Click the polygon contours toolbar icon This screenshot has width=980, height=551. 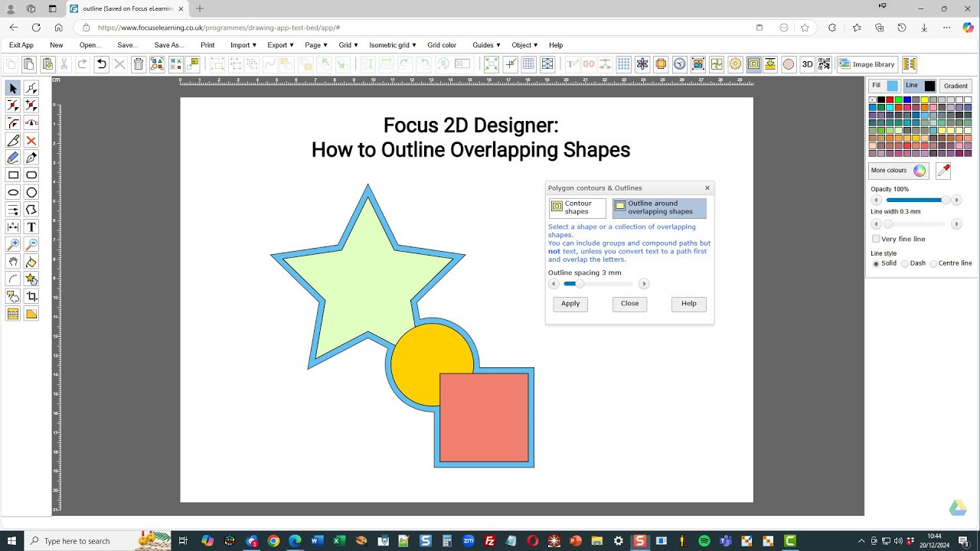tap(753, 64)
